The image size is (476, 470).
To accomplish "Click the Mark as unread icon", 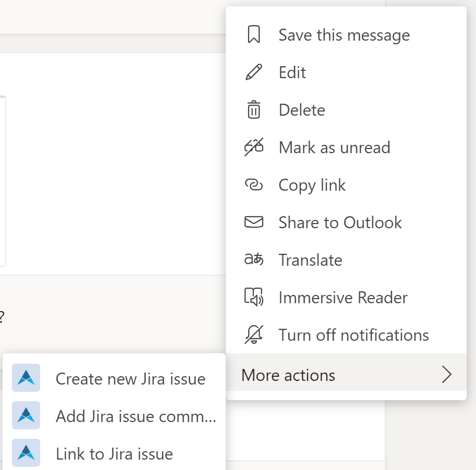I will tap(254, 147).
